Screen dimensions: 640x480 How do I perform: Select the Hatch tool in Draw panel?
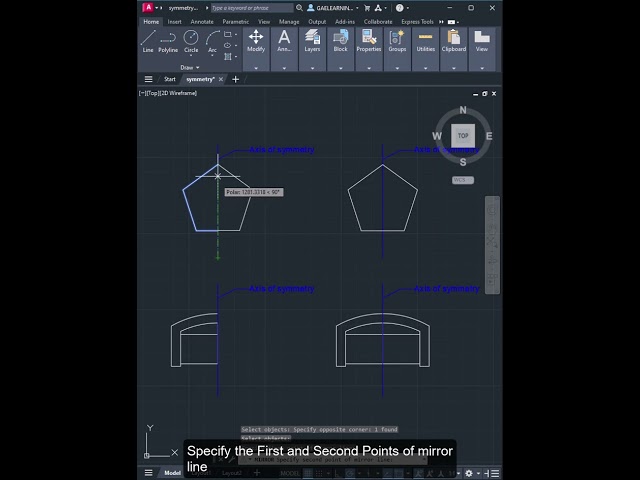click(x=228, y=56)
